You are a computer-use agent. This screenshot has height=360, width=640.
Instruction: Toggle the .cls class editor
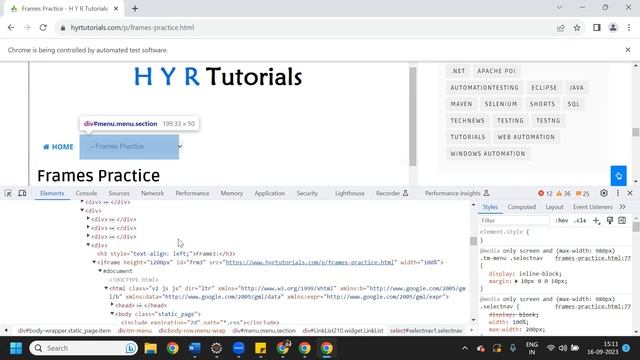(x=580, y=220)
